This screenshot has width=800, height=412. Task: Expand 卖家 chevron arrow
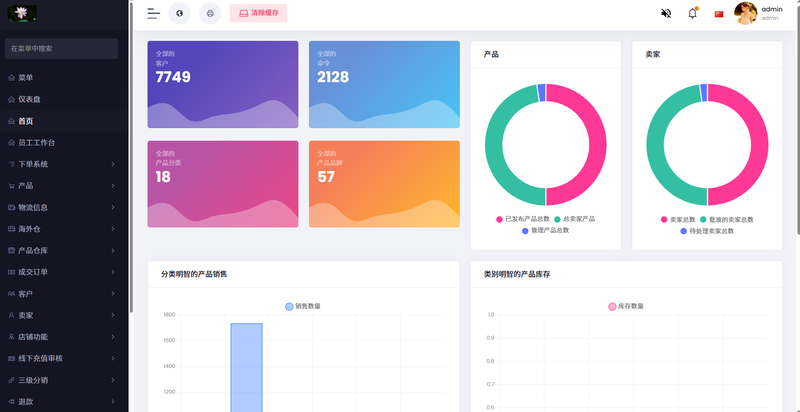(113, 315)
